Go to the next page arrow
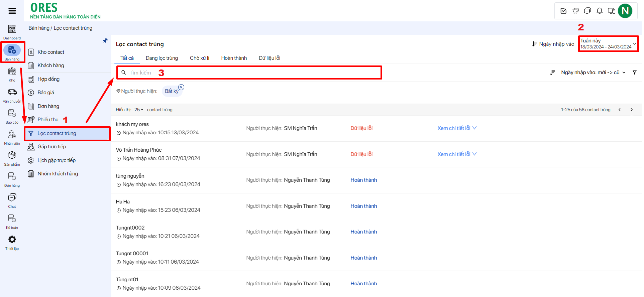This screenshot has height=297, width=644. (632, 110)
